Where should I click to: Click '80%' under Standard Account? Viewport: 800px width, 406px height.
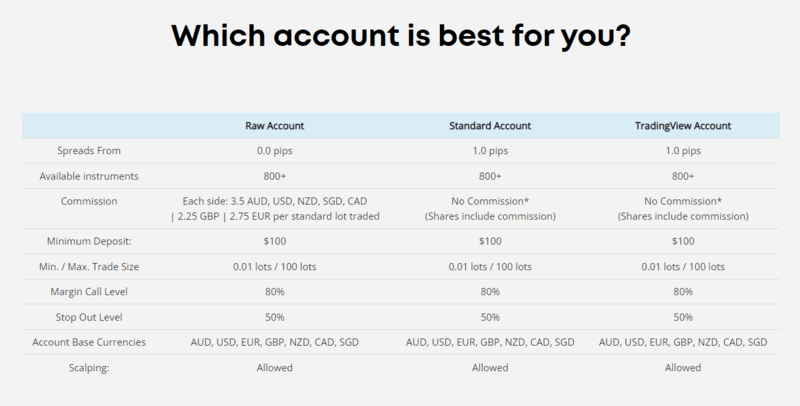[490, 291]
